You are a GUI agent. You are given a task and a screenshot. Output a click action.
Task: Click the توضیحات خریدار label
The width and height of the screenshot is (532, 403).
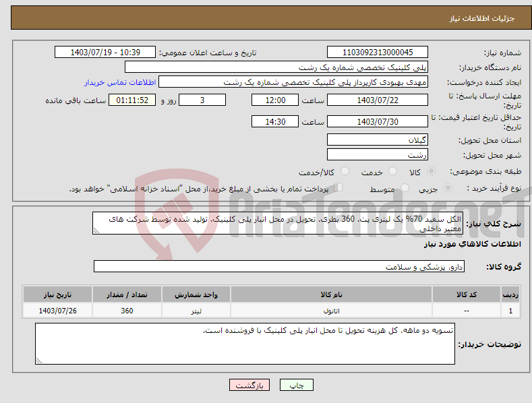(490, 344)
